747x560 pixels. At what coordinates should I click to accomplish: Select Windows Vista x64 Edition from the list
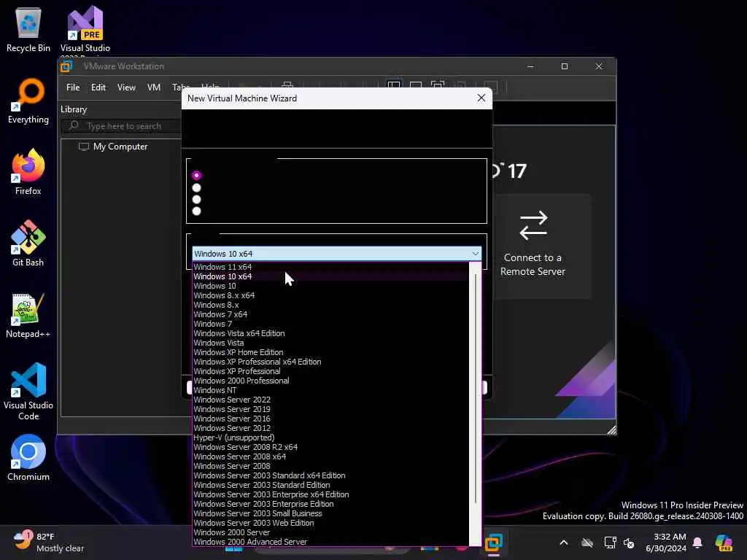pyautogui.click(x=330, y=333)
